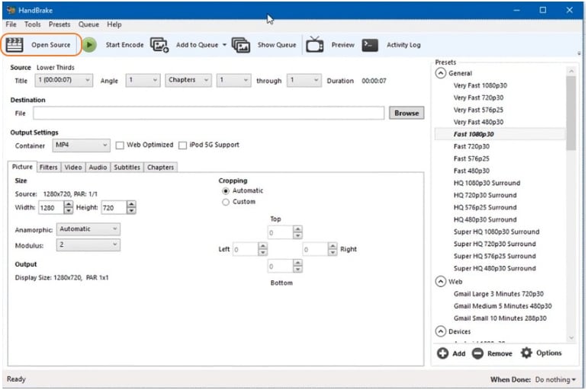Screen dimensions: 588x390
Task: Open the Chapters range type dropdown
Action: tap(188, 80)
